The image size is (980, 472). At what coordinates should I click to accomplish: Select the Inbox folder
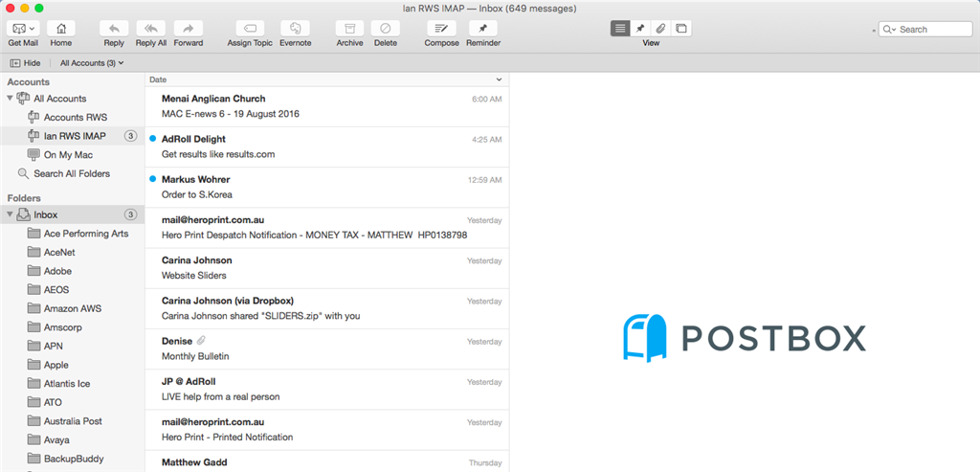coord(73,214)
